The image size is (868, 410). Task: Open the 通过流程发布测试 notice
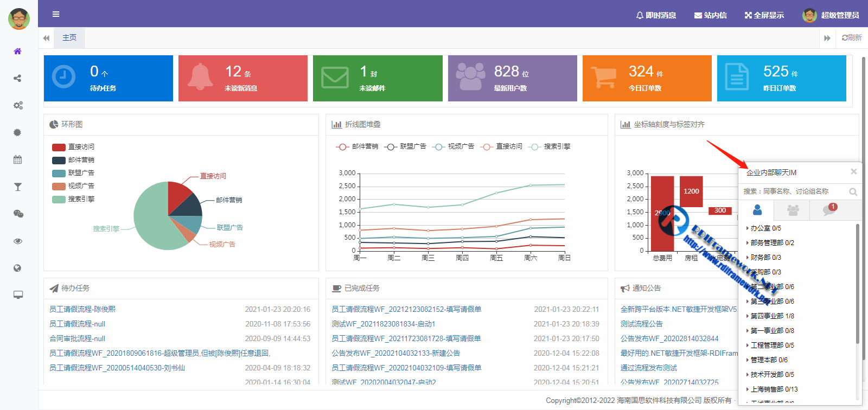click(649, 368)
